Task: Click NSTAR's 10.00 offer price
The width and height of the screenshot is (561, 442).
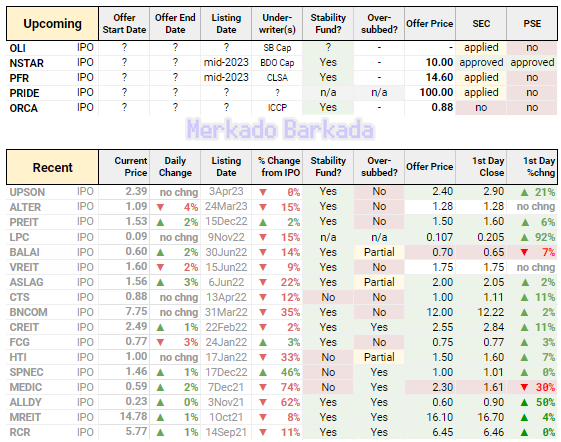Action: [x=439, y=63]
